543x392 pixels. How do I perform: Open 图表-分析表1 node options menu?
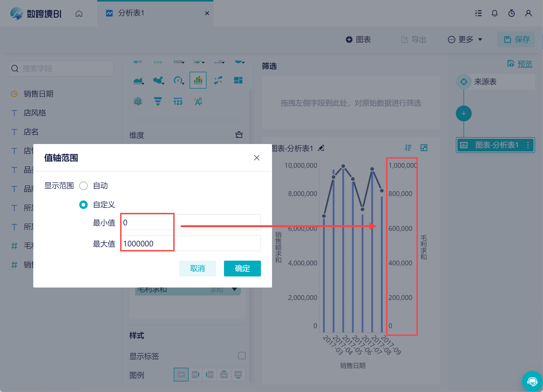point(528,145)
